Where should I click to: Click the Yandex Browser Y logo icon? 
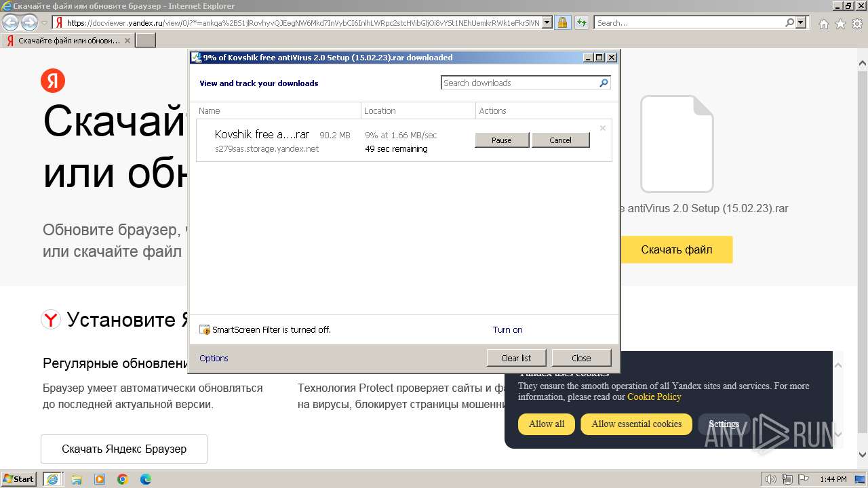[x=51, y=319]
